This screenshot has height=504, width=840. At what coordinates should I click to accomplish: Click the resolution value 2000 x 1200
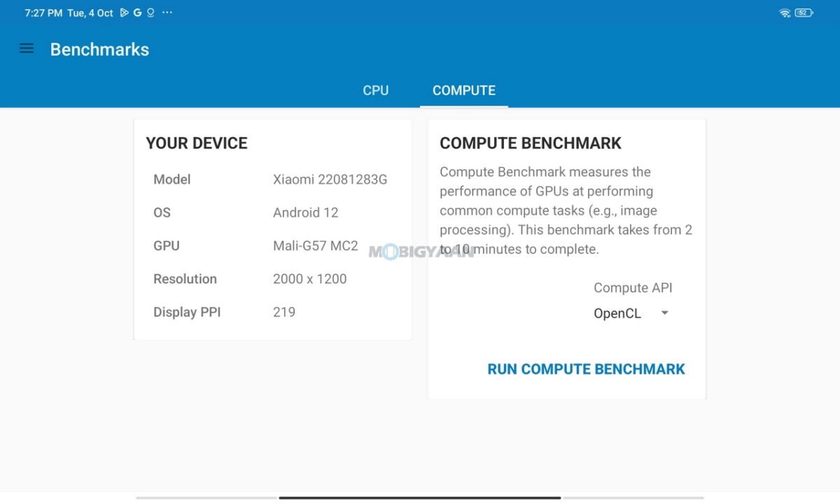309,279
